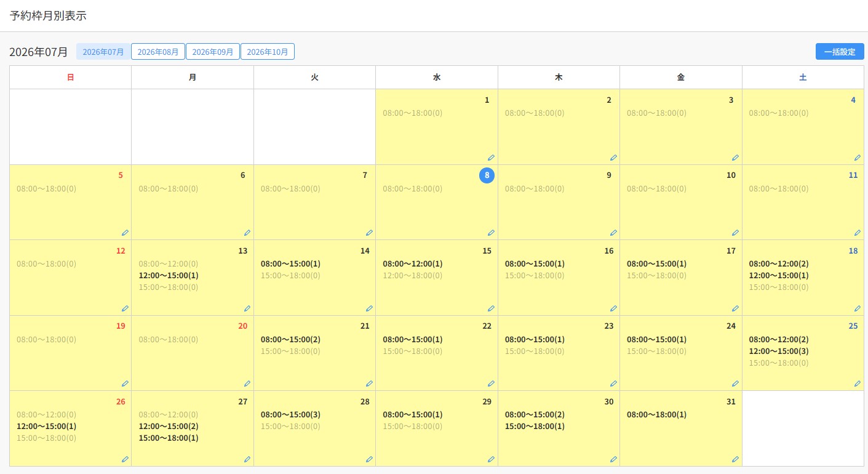The image size is (868, 474).
Task: Click 08:00〜15:00(1) on July 22
Action: pos(413,339)
